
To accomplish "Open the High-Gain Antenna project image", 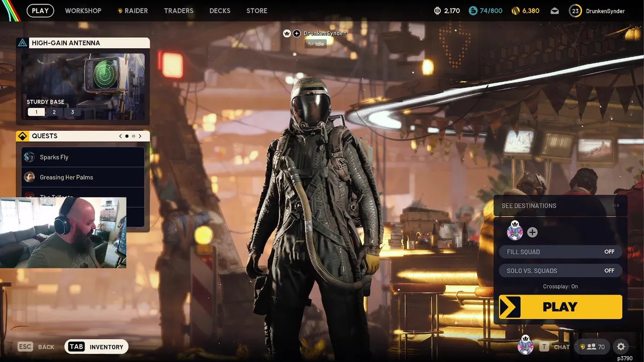I will [x=83, y=85].
